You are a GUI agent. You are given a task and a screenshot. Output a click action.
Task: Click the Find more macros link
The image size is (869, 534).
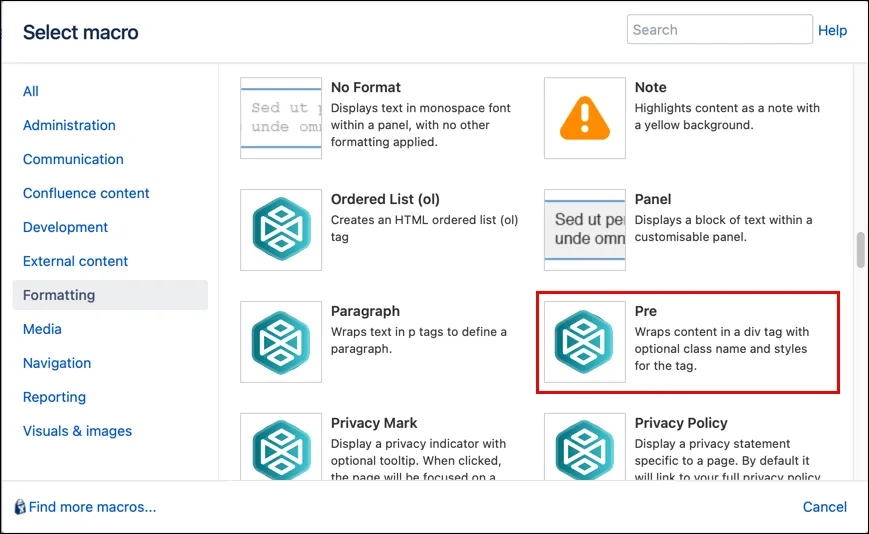click(93, 507)
